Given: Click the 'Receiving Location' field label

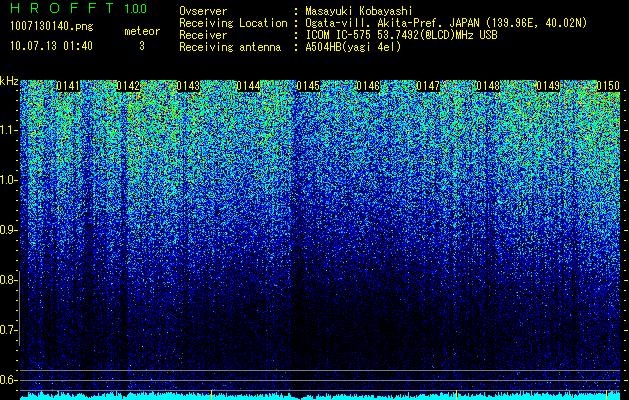Looking at the screenshot, I should (233, 23).
